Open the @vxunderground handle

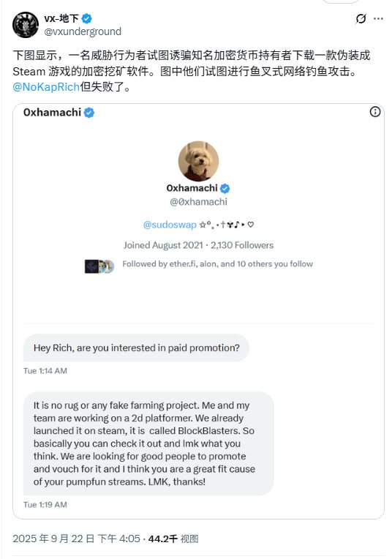tap(83, 31)
